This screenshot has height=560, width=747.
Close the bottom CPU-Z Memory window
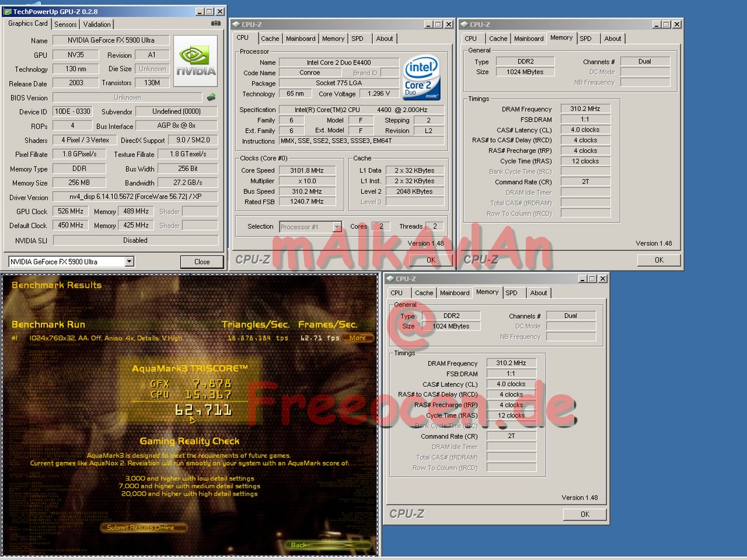click(602, 279)
